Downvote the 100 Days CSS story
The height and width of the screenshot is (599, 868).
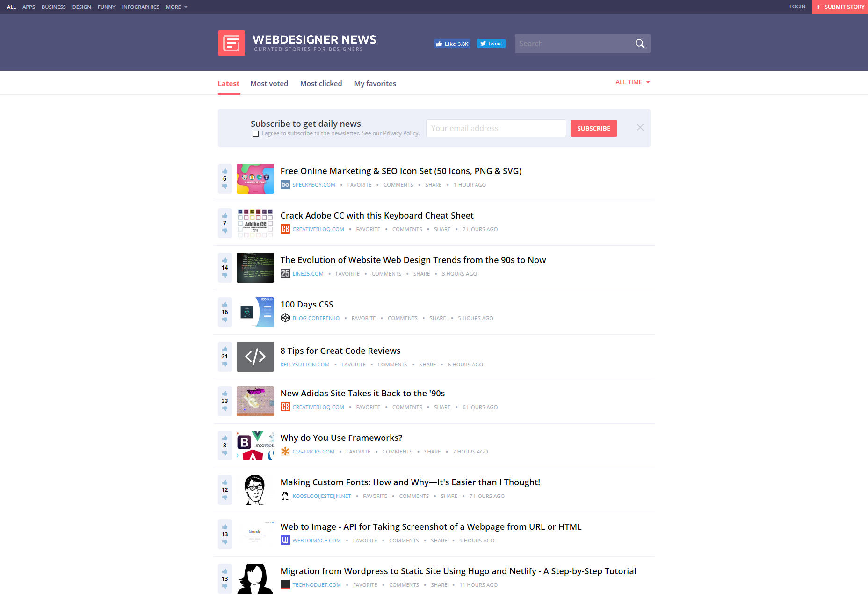tap(224, 320)
